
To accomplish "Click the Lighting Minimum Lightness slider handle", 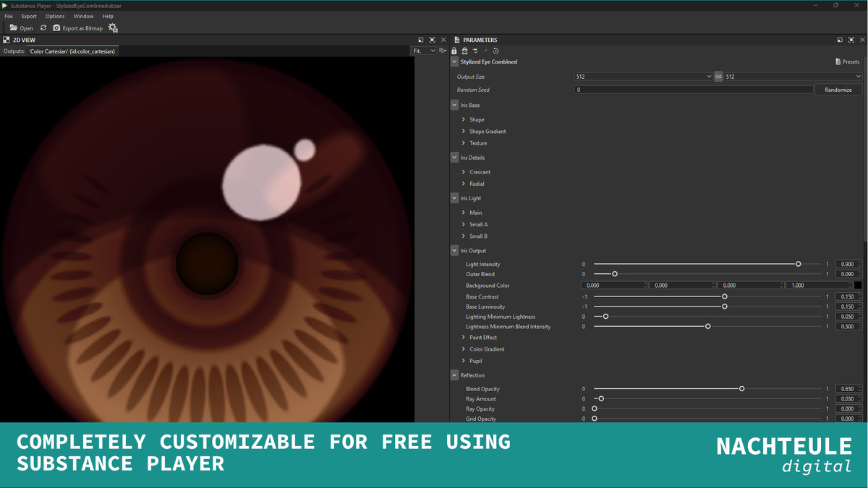I will [606, 317].
